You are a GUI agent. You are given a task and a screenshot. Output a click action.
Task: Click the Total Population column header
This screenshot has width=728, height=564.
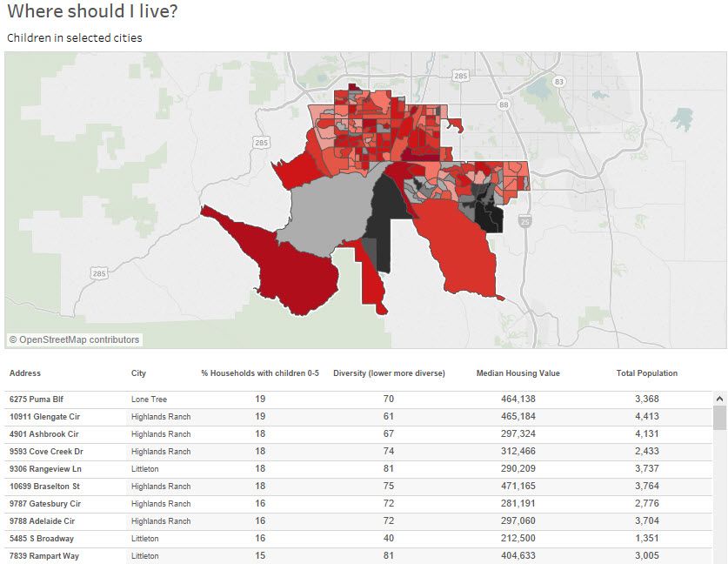tap(647, 373)
